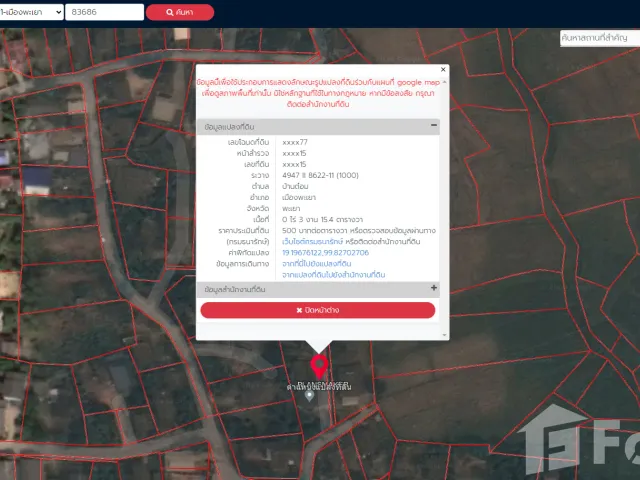
Task: Click the ค้นหา search button
Action: 180,12
